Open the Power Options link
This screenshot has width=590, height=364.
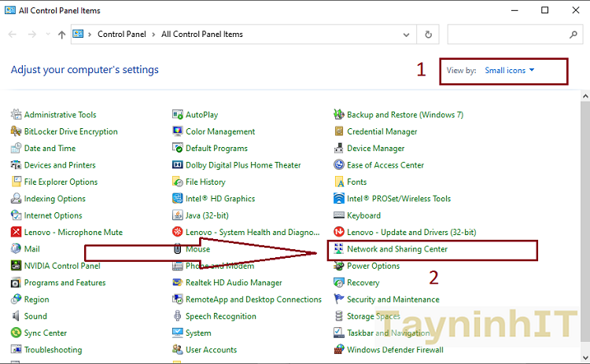[x=373, y=266]
